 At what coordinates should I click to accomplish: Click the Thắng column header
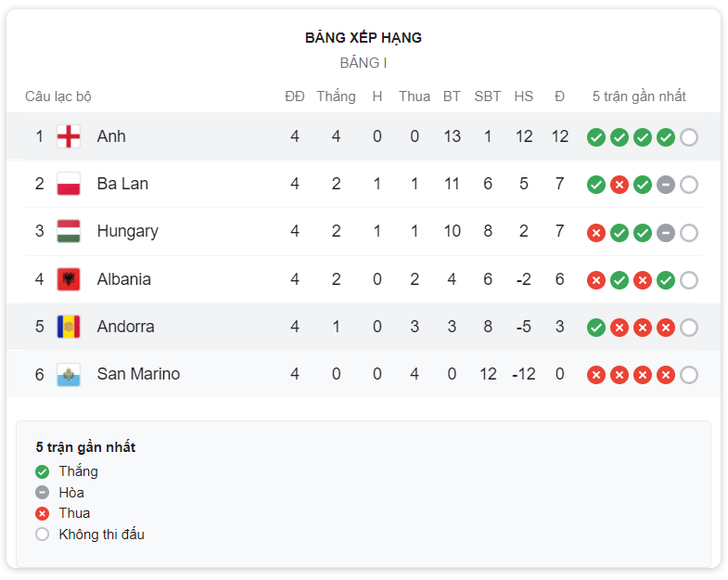point(336,97)
